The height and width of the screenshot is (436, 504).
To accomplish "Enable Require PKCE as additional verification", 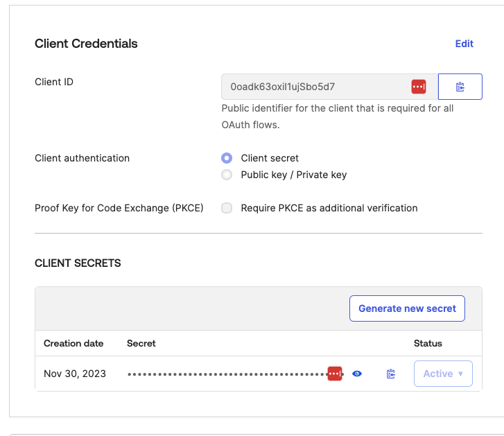I will (x=227, y=208).
